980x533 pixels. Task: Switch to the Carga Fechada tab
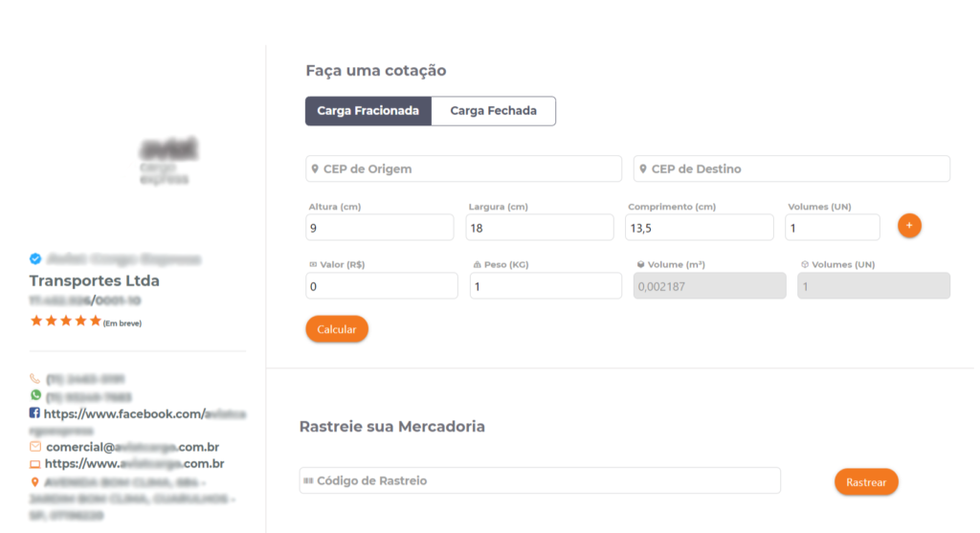pyautogui.click(x=494, y=111)
